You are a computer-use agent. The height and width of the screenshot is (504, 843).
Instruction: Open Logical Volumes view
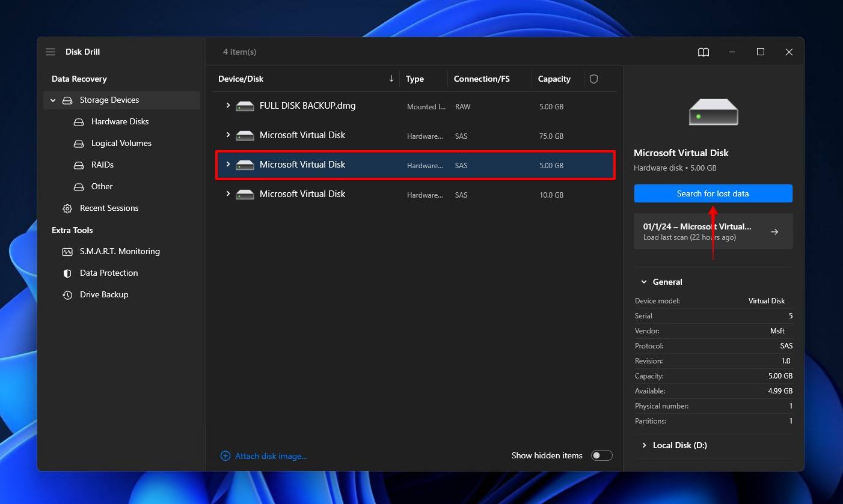121,144
